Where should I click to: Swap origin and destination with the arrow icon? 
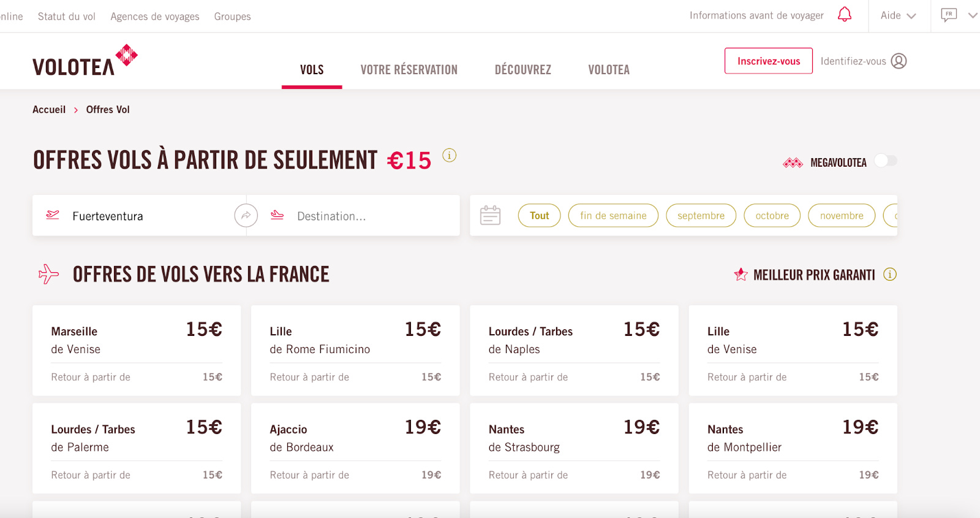tap(246, 216)
